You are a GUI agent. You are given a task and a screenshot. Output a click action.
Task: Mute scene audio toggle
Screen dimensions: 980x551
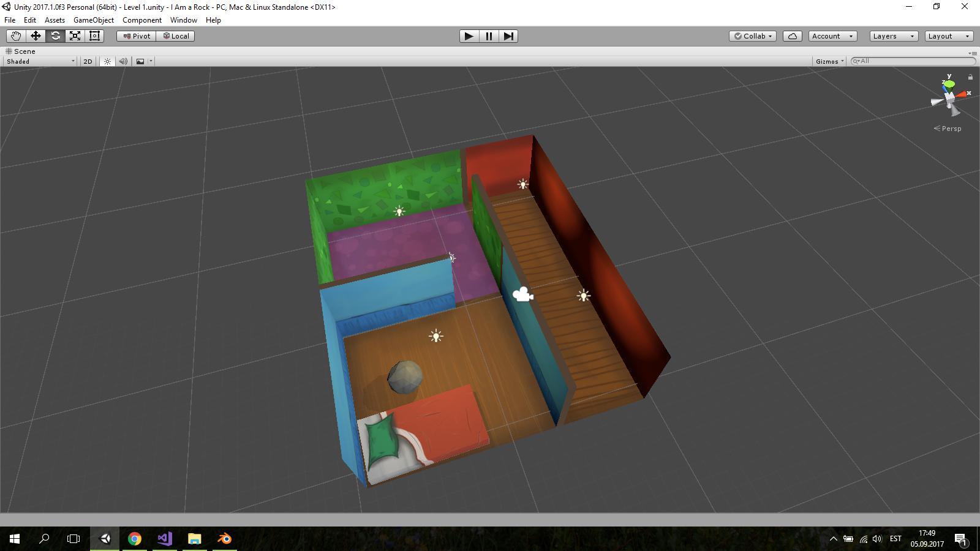click(123, 61)
